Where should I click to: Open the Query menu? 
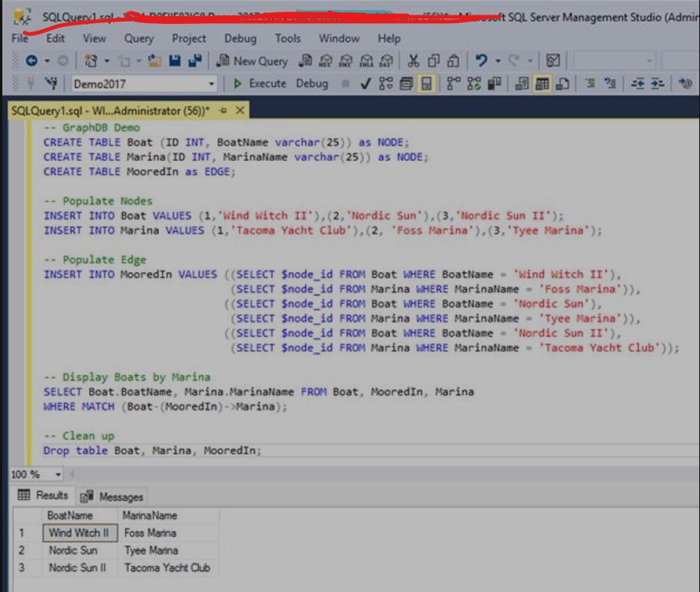pos(139,38)
